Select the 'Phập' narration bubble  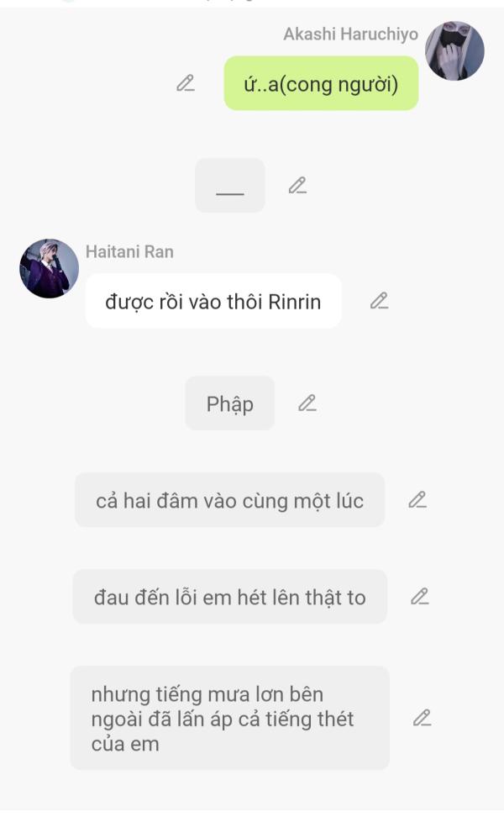[230, 403]
